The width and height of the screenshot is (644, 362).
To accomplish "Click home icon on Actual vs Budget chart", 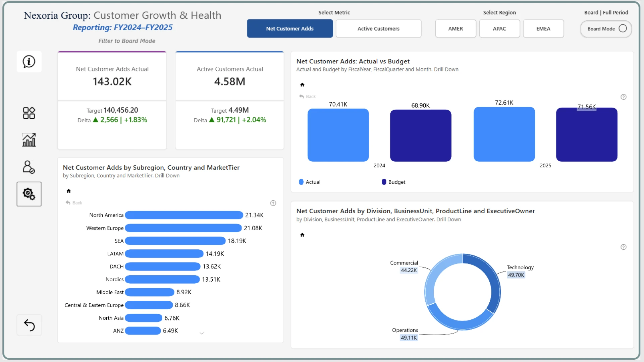I will (302, 85).
